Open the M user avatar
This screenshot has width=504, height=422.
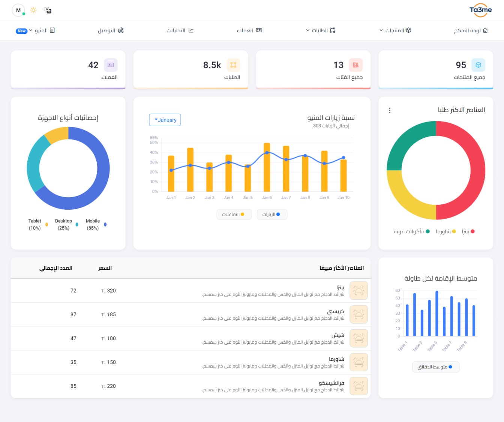[x=18, y=10]
